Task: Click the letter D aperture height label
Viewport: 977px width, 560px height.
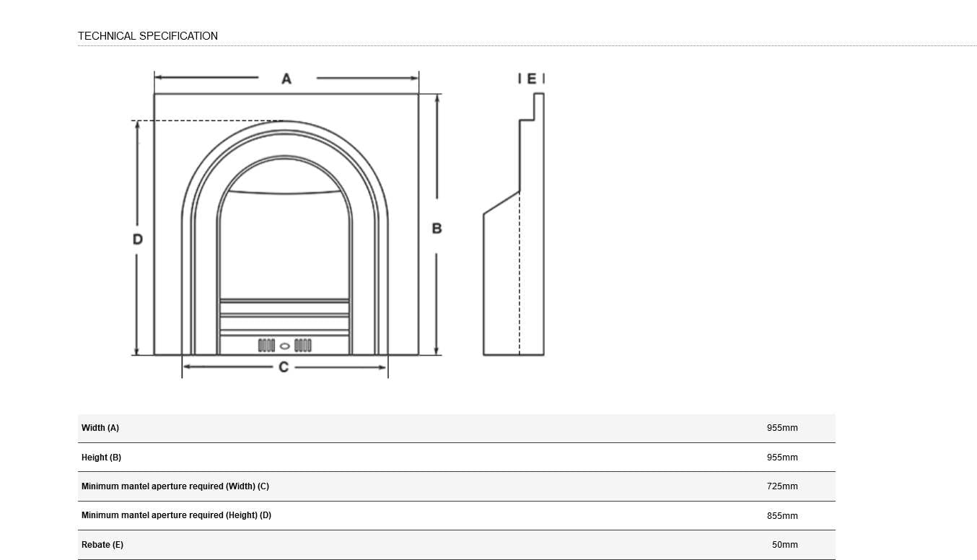Action: pyautogui.click(x=138, y=239)
